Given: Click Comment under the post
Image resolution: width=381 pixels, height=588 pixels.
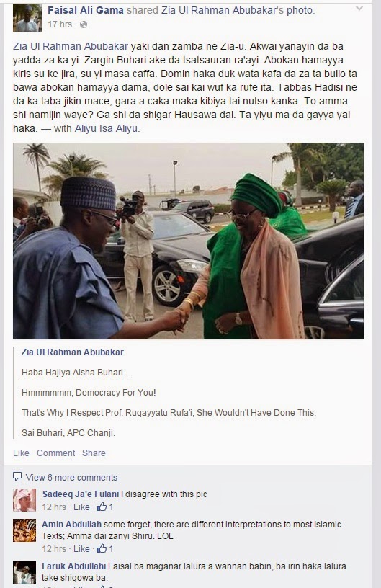Looking at the screenshot, I should pyautogui.click(x=56, y=453).
